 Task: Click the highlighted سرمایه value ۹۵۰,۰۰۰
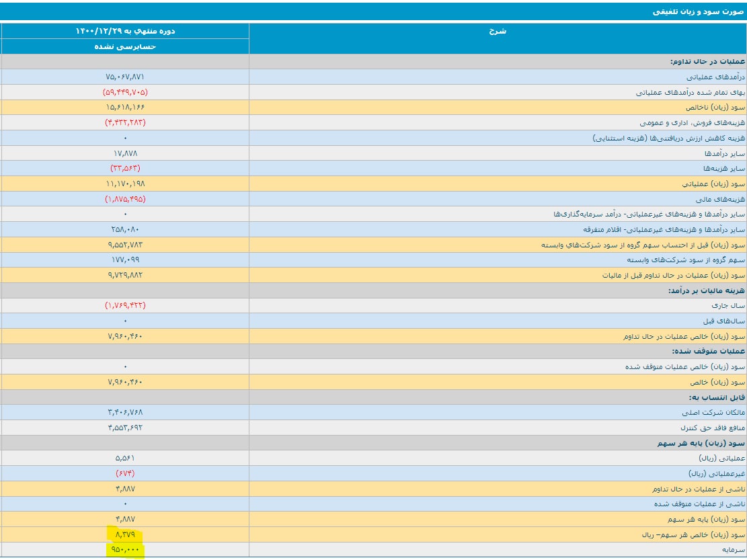point(125,549)
